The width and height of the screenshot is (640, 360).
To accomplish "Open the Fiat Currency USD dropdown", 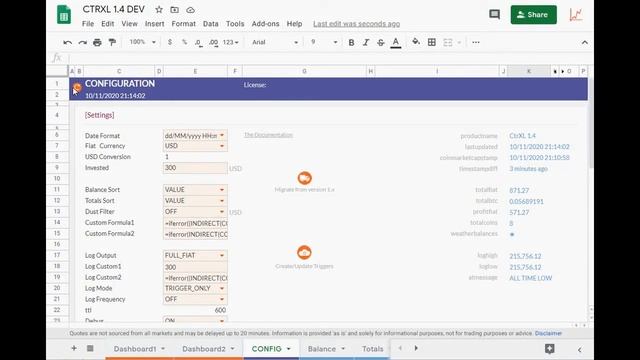I will (222, 146).
